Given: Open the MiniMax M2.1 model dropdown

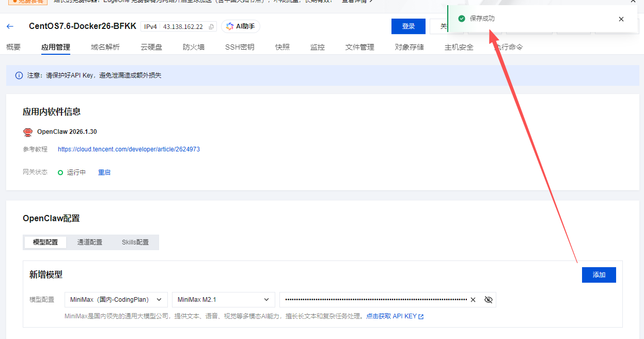Looking at the screenshot, I should pyautogui.click(x=223, y=300).
